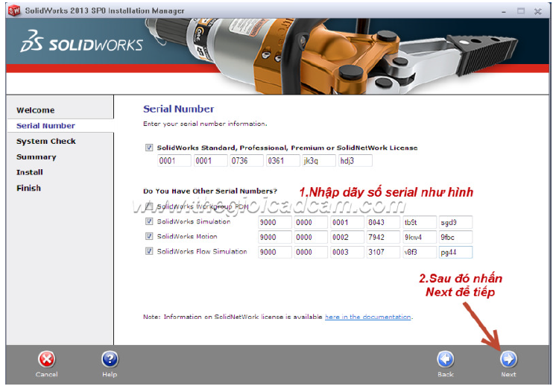Click Motion serial field containing 9kw4
Image resolution: width=559 pixels, height=392 pixels.
pos(420,237)
